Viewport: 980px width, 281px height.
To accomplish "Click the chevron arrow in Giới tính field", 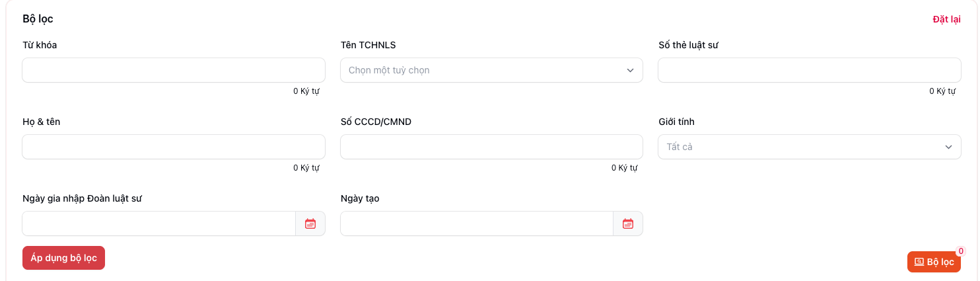I will tap(948, 147).
